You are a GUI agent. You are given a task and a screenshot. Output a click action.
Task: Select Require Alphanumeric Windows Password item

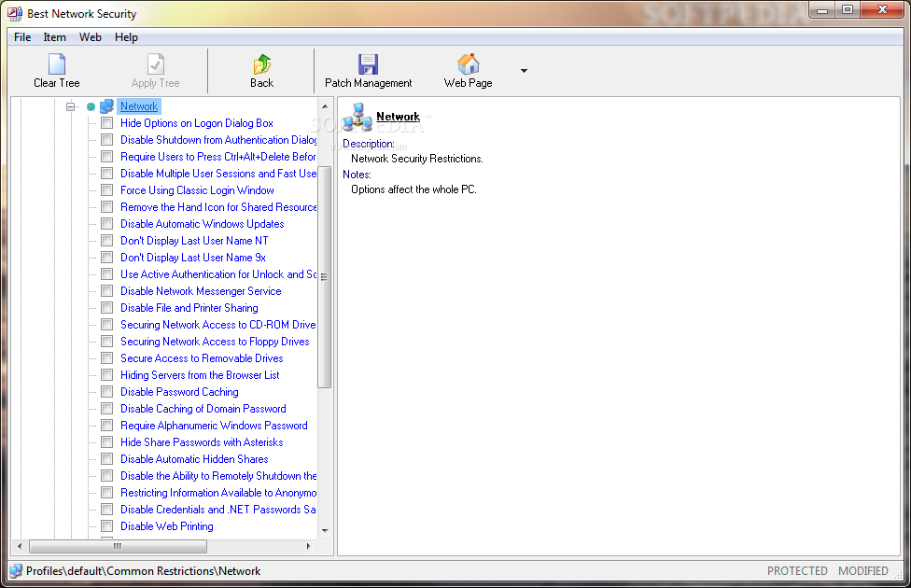[x=214, y=426]
